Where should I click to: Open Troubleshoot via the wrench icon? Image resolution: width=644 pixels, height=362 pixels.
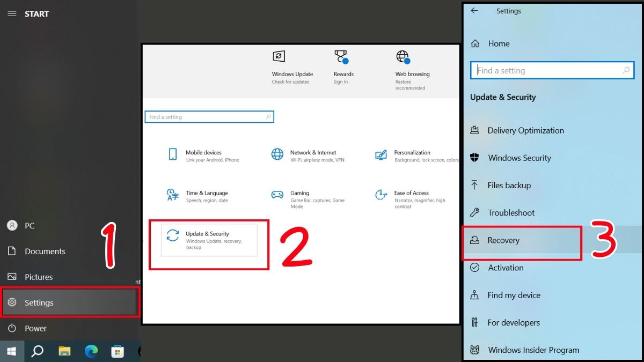475,212
